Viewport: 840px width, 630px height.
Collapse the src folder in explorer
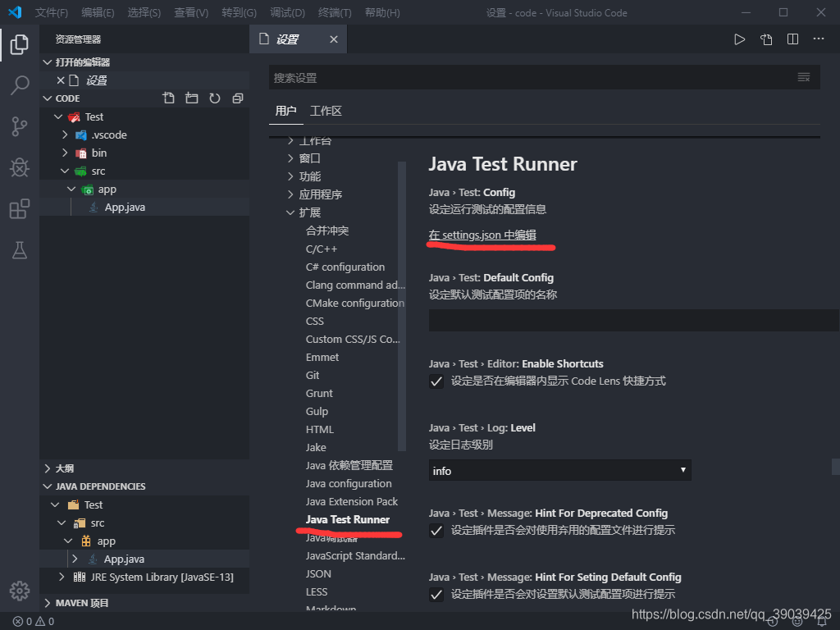pyautogui.click(x=65, y=171)
